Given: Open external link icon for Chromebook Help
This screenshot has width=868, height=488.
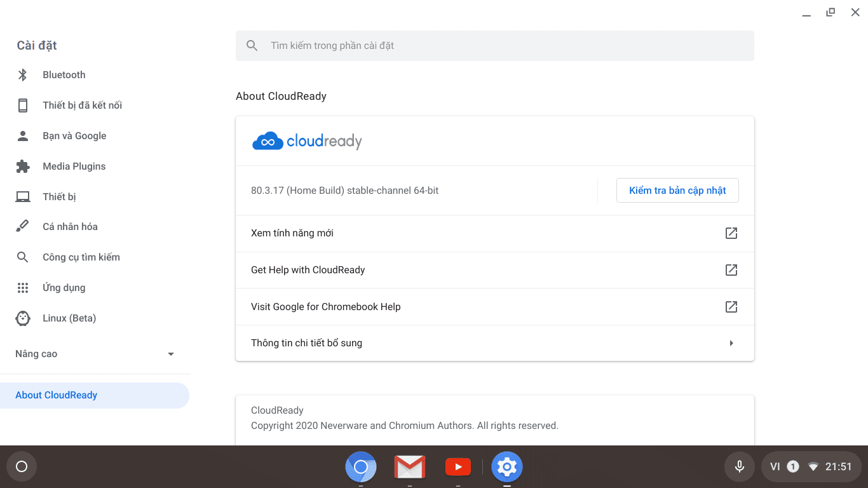Looking at the screenshot, I should tap(731, 307).
